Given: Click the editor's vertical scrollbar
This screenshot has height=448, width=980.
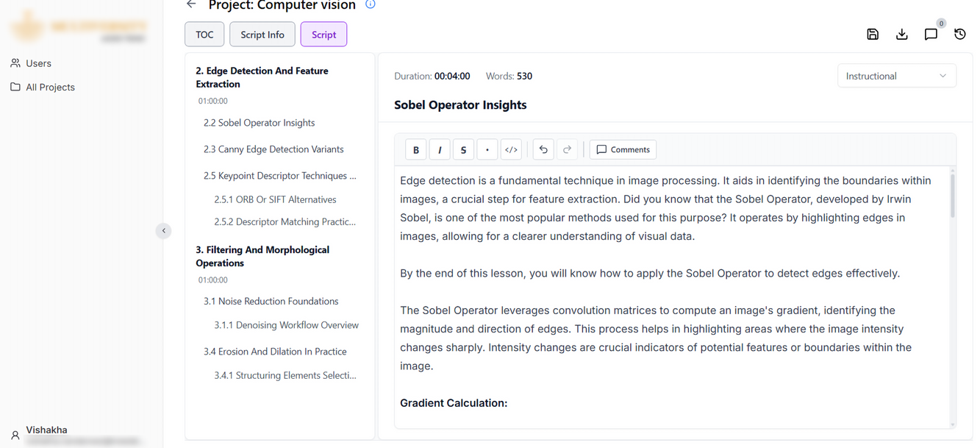Looking at the screenshot, I should coord(953,195).
